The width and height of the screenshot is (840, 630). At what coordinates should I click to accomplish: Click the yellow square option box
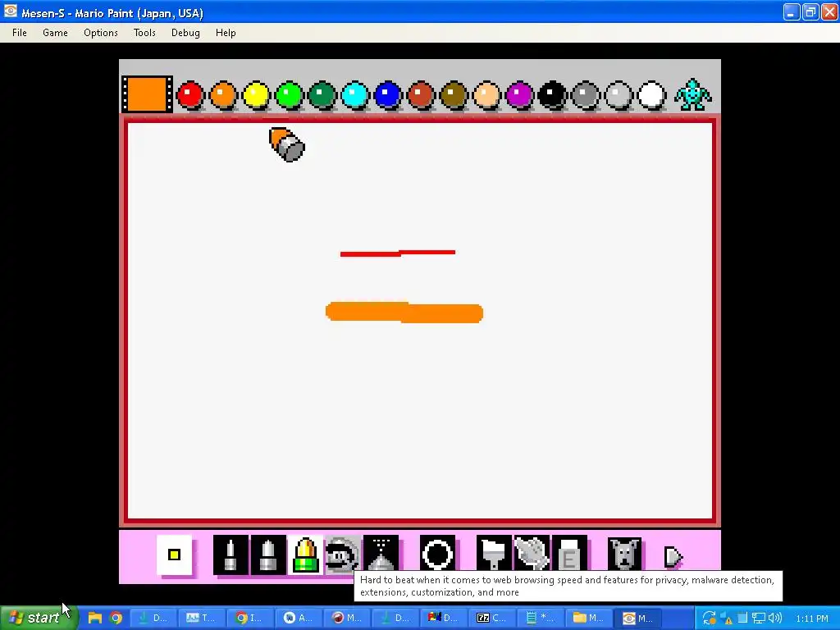tap(174, 555)
